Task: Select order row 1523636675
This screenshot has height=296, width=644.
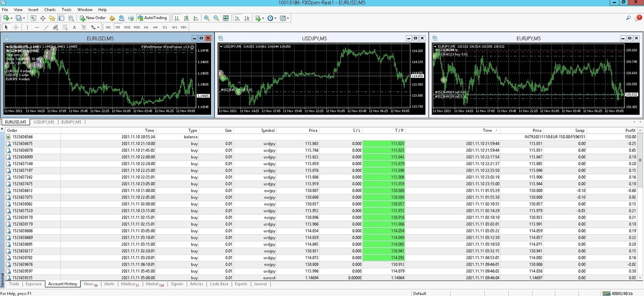Action: pyautogui.click(x=321, y=144)
